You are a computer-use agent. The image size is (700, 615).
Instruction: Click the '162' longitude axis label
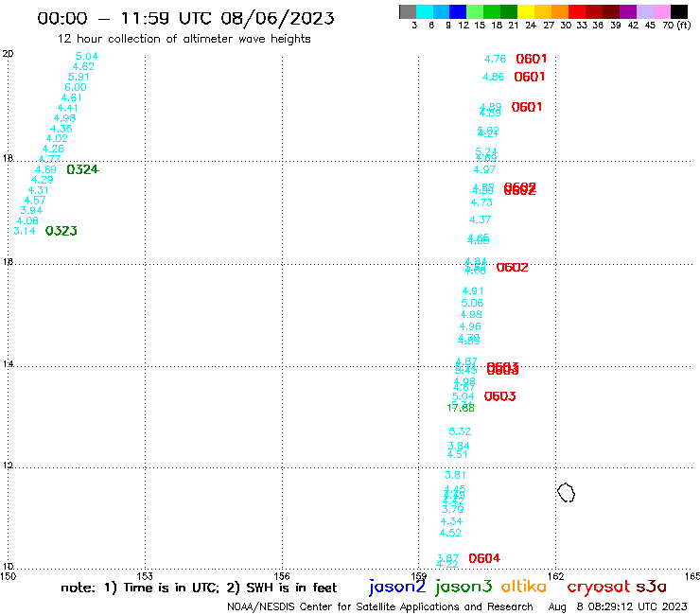pos(555,576)
